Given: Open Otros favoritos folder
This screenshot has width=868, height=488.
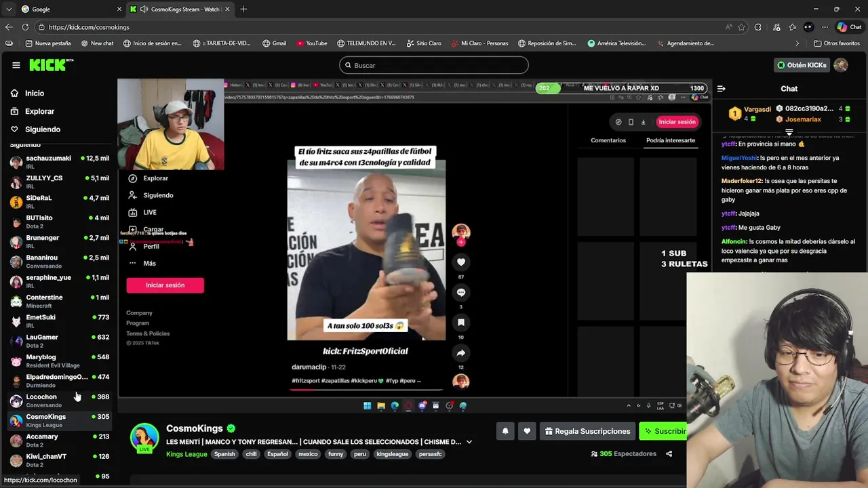Looking at the screenshot, I should 836,43.
